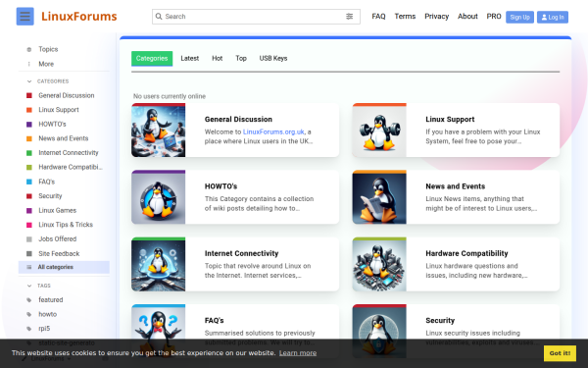Open the FAQ header link
This screenshot has height=368, width=588.
pyautogui.click(x=378, y=16)
